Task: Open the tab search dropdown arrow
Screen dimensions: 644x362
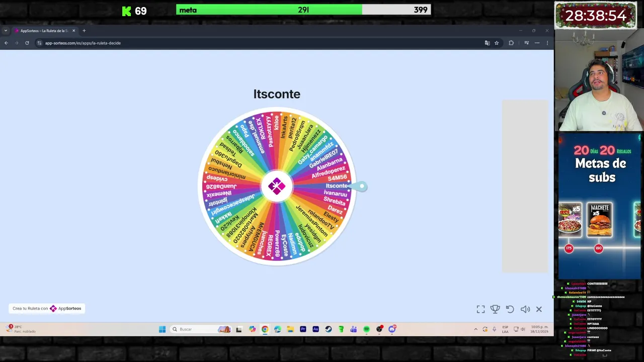Action: point(6,31)
